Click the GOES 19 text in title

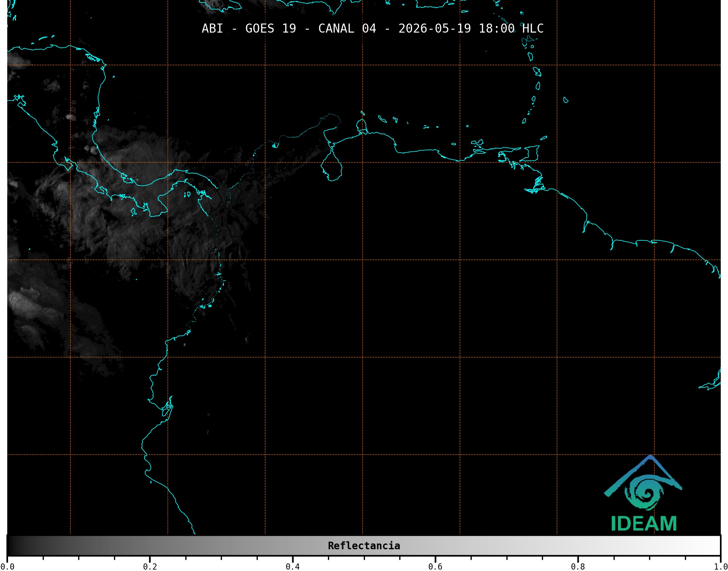point(271,28)
